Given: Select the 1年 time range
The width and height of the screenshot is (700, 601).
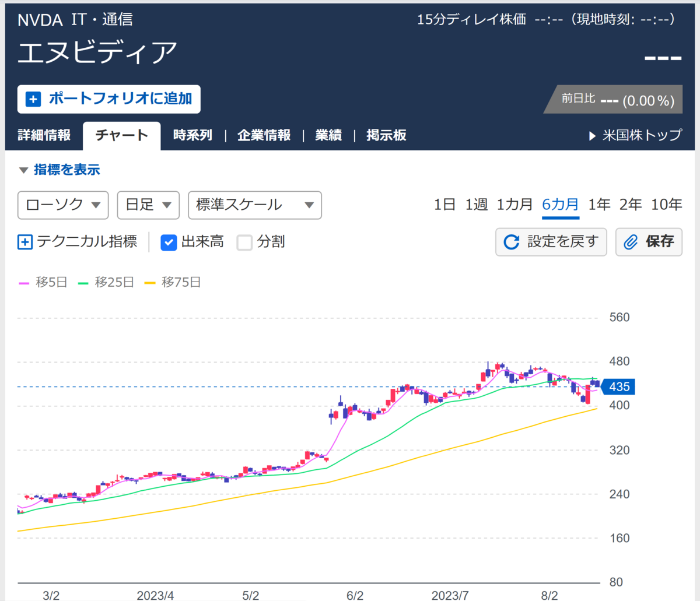Looking at the screenshot, I should pos(599,205).
